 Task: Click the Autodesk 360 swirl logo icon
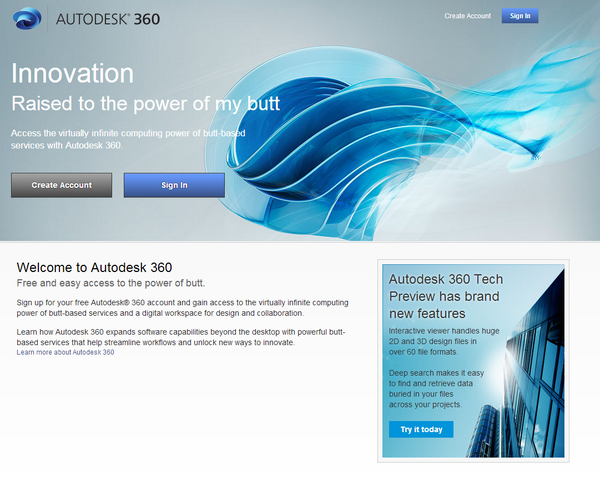pos(27,19)
